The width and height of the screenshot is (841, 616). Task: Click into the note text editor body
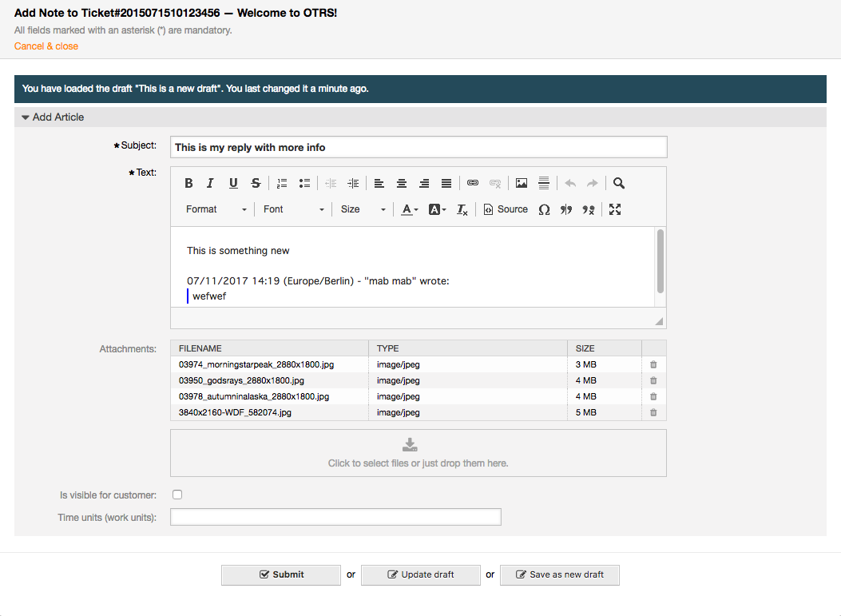tap(413, 267)
